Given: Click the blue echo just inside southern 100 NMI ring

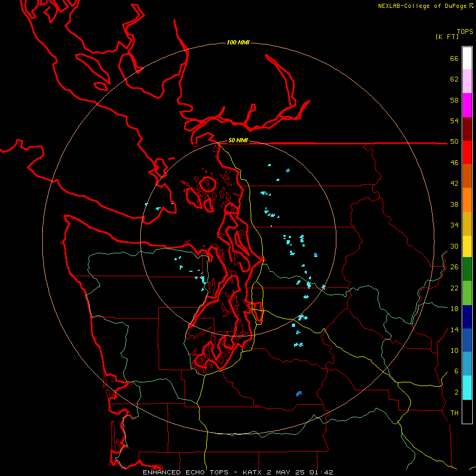Looking at the screenshot, I should coord(299,394).
